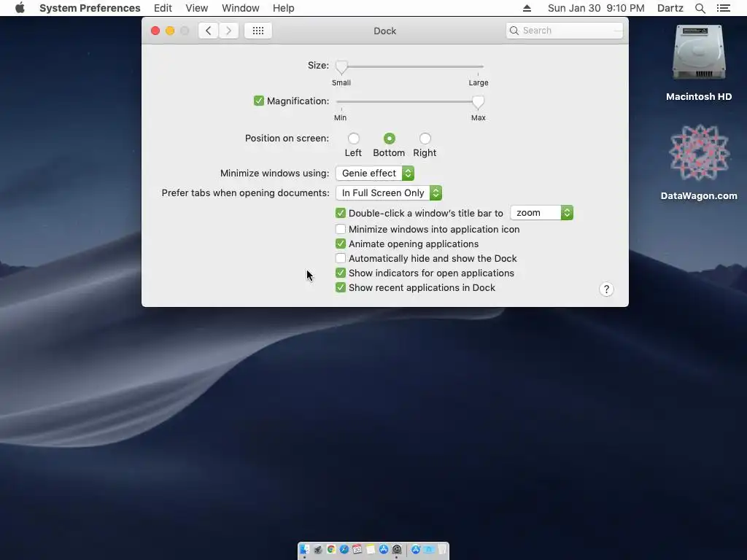Open Notification Center list icon
747x560 pixels.
pyautogui.click(x=724, y=8)
